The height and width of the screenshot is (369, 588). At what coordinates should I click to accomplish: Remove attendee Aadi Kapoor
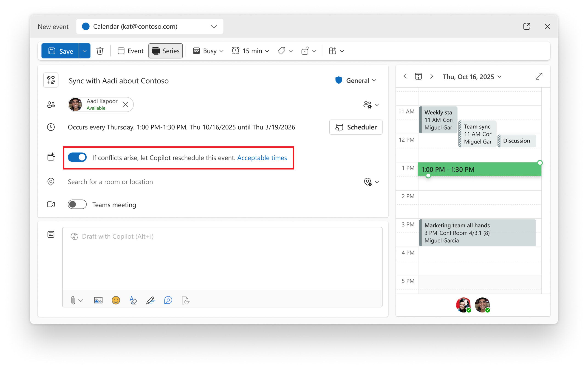pyautogui.click(x=125, y=105)
